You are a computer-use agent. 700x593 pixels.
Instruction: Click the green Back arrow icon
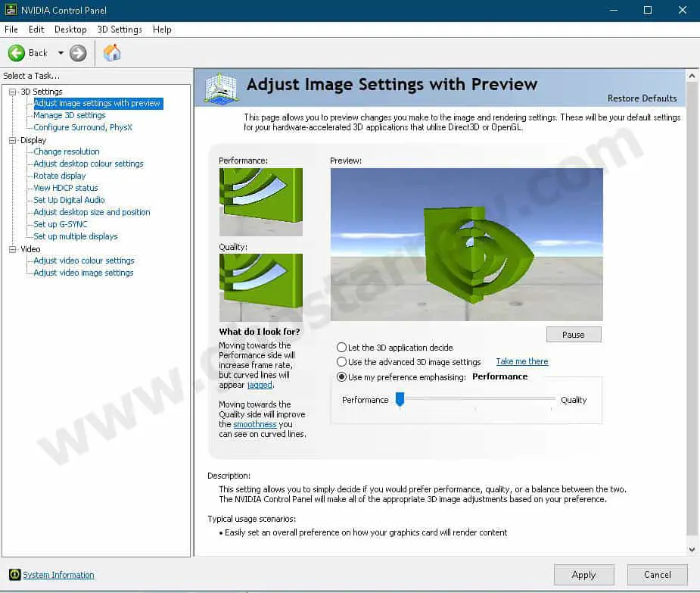17,53
